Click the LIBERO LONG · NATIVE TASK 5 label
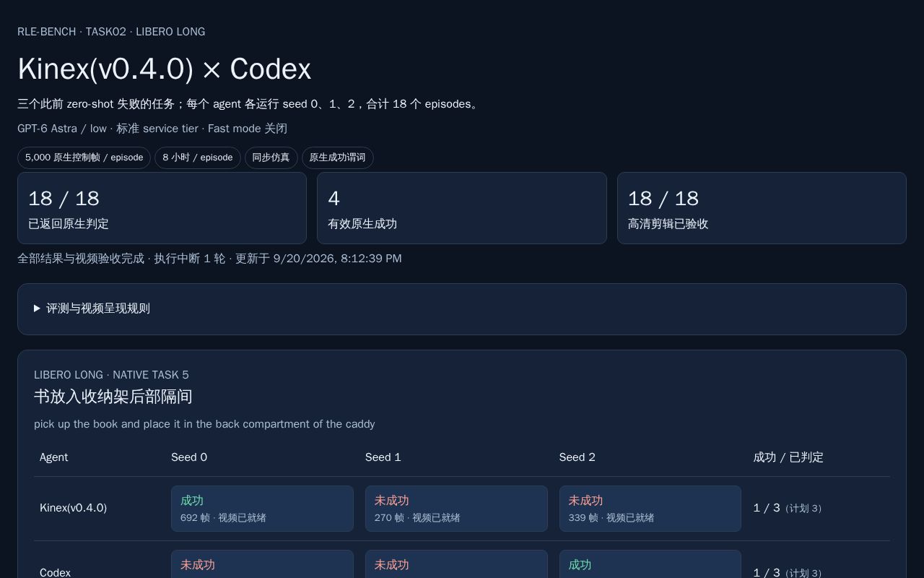Viewport: 924px width, 578px height. pos(111,375)
